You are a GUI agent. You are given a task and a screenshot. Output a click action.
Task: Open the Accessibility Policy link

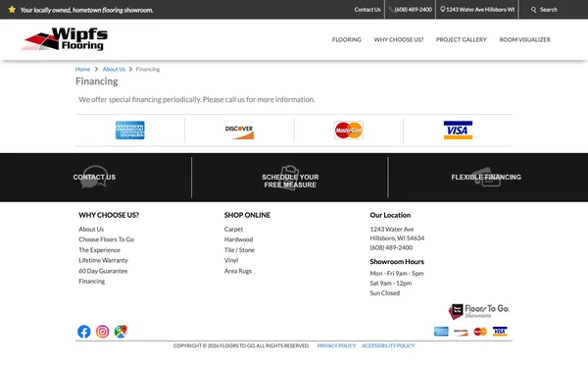pos(388,345)
